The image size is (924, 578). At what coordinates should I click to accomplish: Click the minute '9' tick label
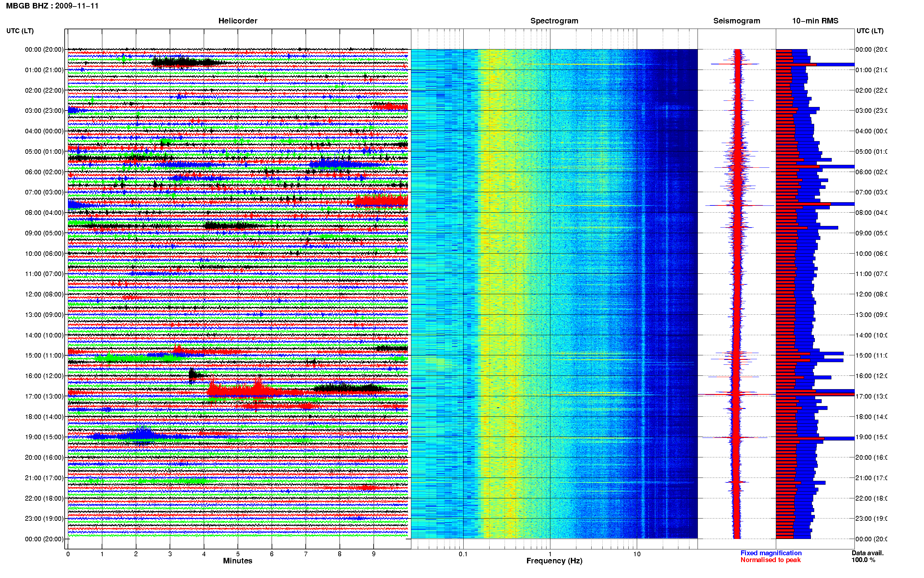(374, 554)
